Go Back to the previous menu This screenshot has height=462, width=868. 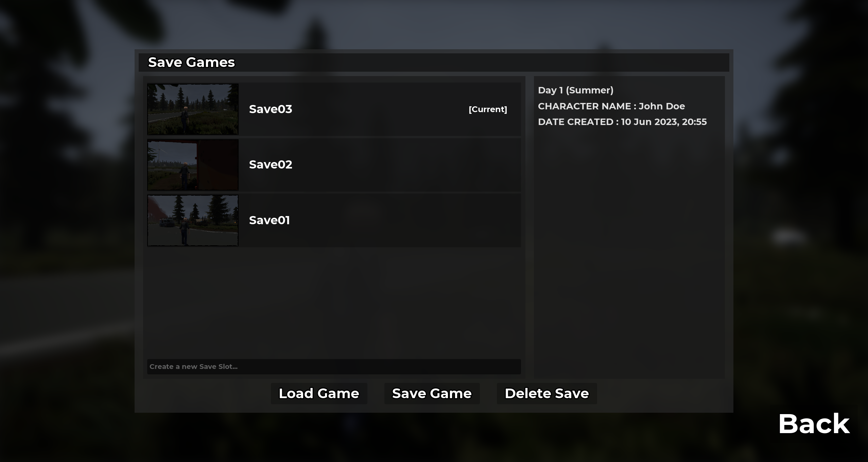814,424
